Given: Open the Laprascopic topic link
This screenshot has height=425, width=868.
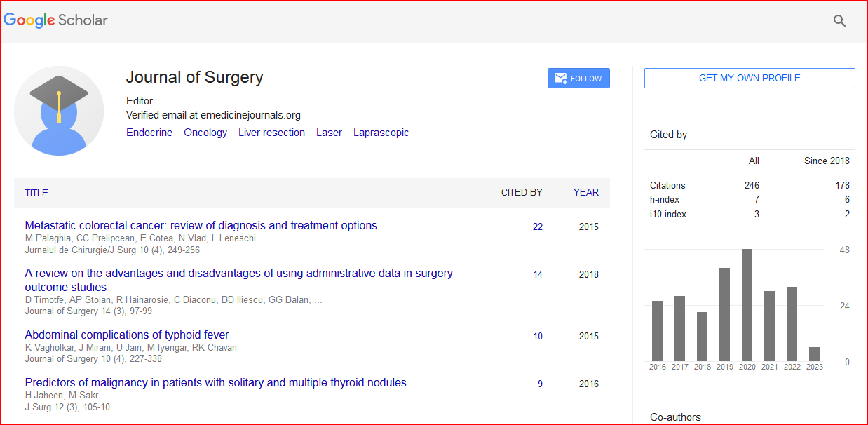Looking at the screenshot, I should [x=381, y=133].
